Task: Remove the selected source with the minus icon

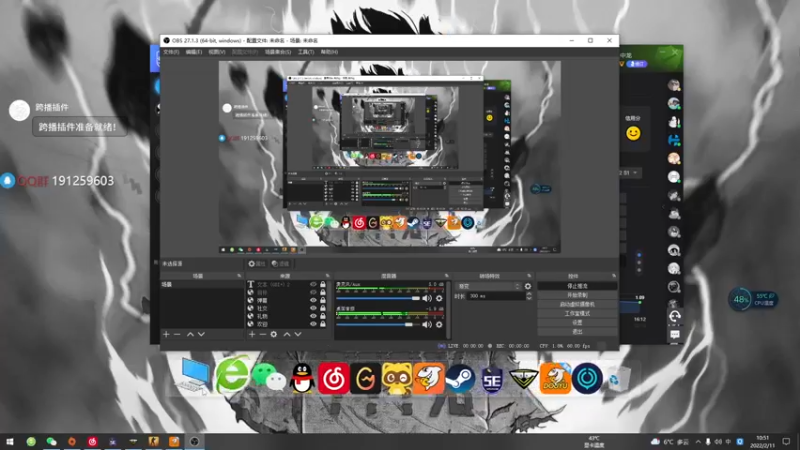Action: point(263,334)
